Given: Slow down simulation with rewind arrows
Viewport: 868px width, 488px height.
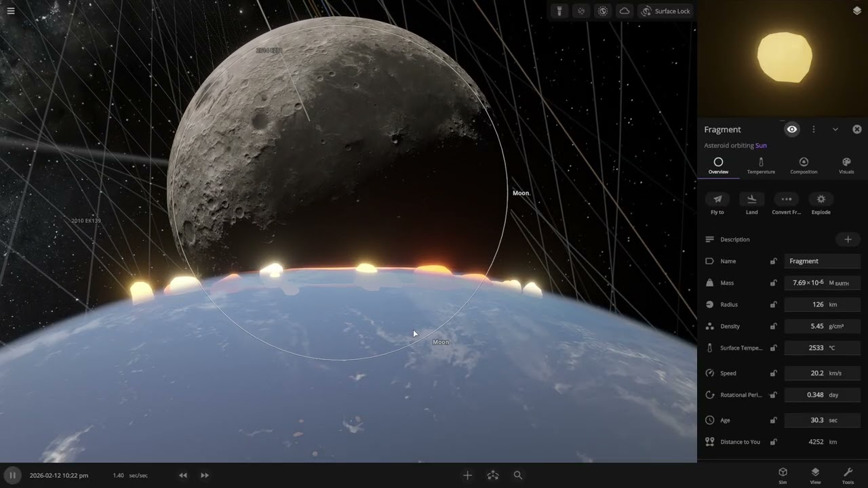Looking at the screenshot, I should coord(183,476).
